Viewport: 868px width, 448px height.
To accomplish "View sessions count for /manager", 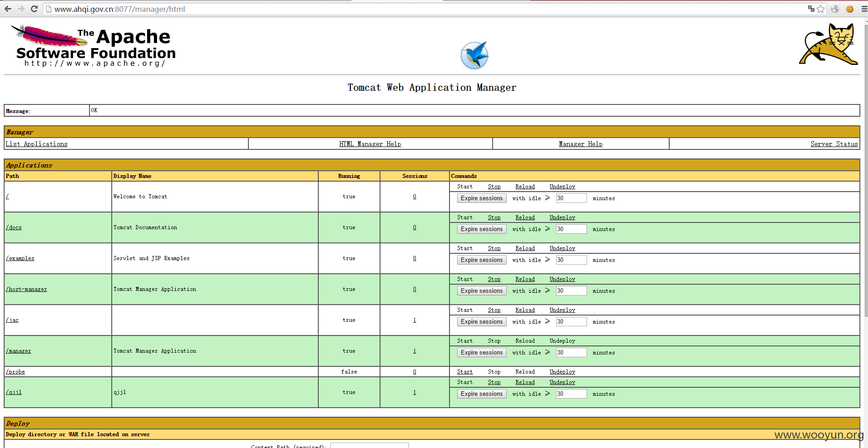I will click(x=414, y=351).
